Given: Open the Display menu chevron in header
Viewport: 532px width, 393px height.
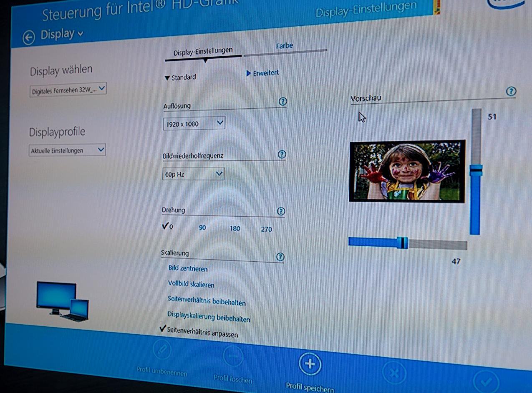Looking at the screenshot, I should click(81, 33).
